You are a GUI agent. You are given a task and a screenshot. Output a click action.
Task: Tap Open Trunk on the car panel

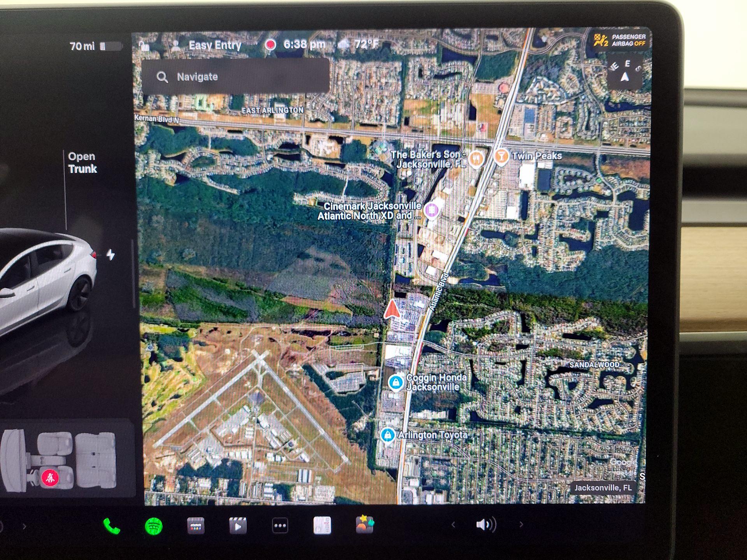[x=82, y=163]
